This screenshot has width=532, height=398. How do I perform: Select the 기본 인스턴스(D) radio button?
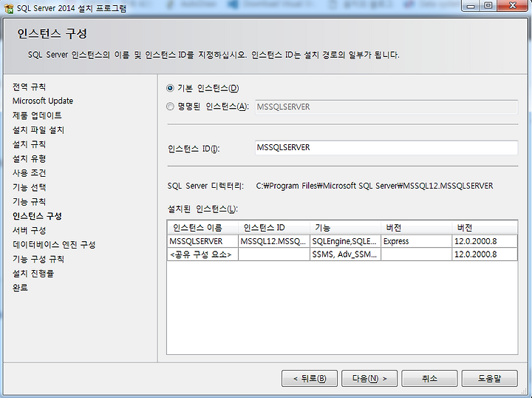[x=170, y=88]
